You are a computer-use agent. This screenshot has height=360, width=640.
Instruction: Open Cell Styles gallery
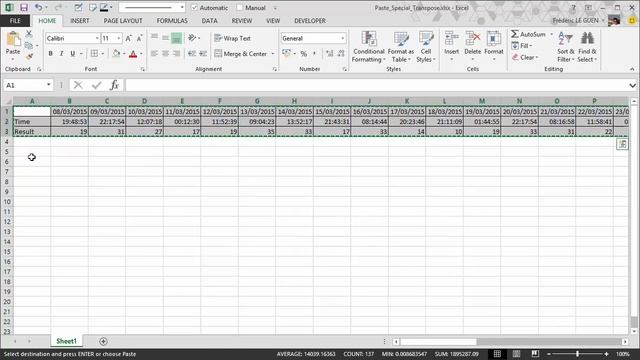(426, 47)
